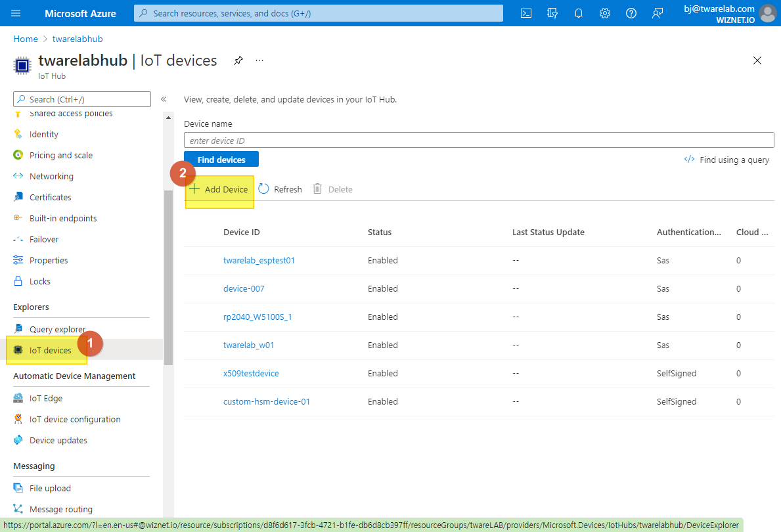The image size is (781, 532).
Task: Open device x509testdevice
Action: click(x=251, y=373)
